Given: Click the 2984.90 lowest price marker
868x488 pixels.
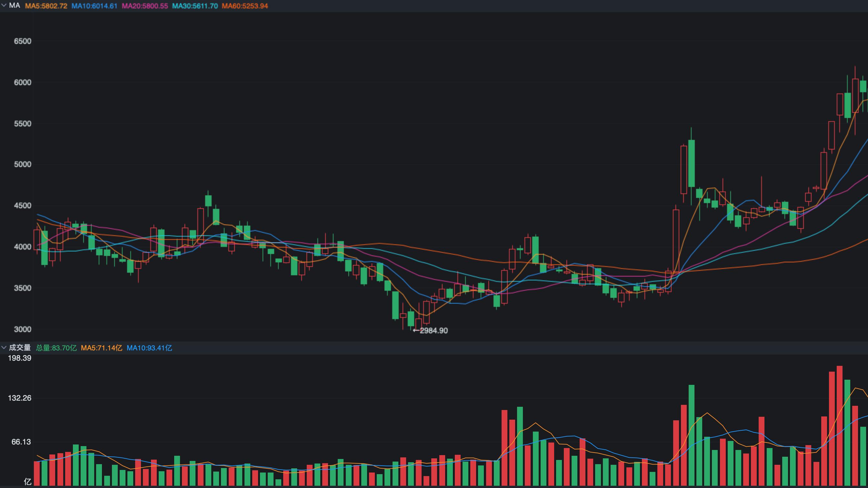Looking at the screenshot, I should coord(433,330).
